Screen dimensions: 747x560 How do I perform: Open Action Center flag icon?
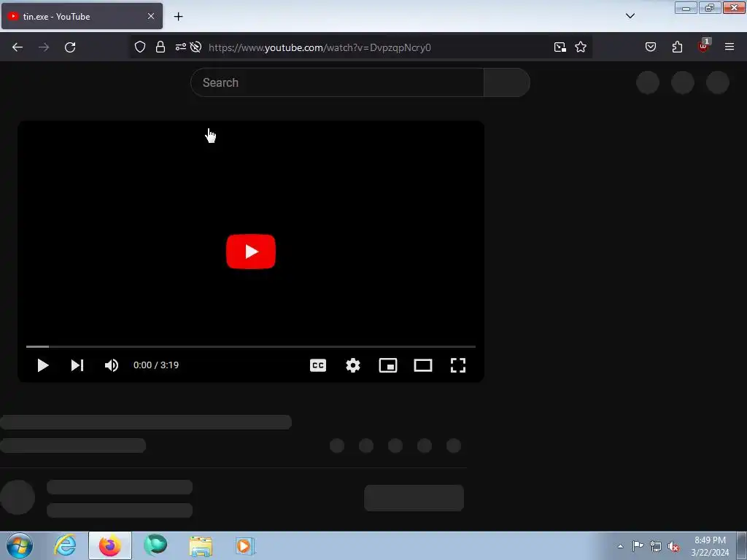tap(638, 546)
